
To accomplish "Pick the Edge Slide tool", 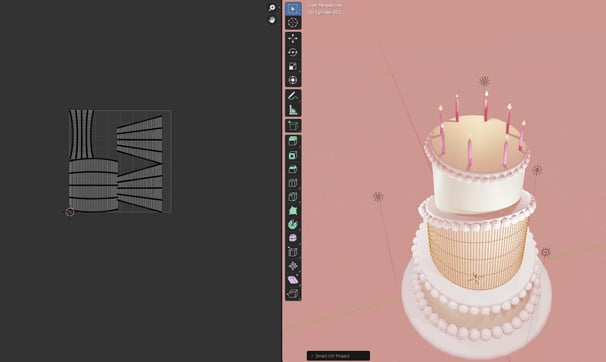I will click(293, 252).
